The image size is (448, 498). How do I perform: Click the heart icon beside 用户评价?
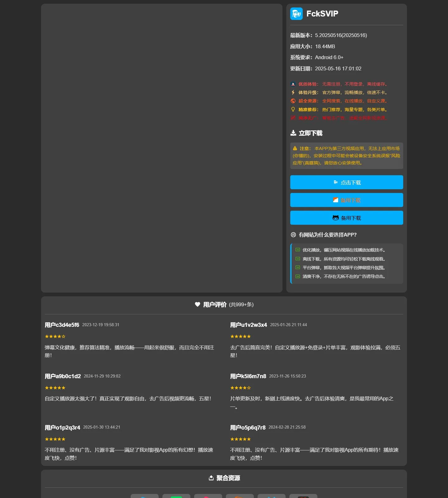tap(198, 304)
